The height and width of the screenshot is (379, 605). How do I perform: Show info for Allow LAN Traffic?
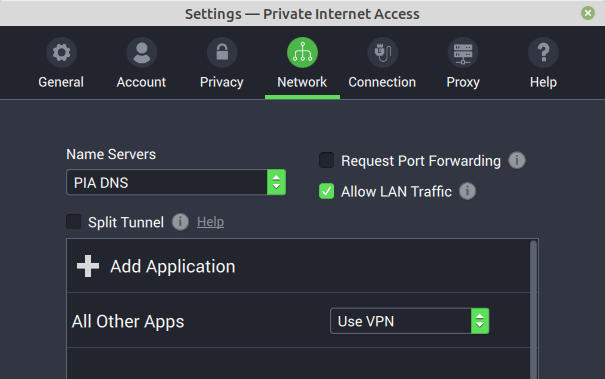pyautogui.click(x=467, y=191)
